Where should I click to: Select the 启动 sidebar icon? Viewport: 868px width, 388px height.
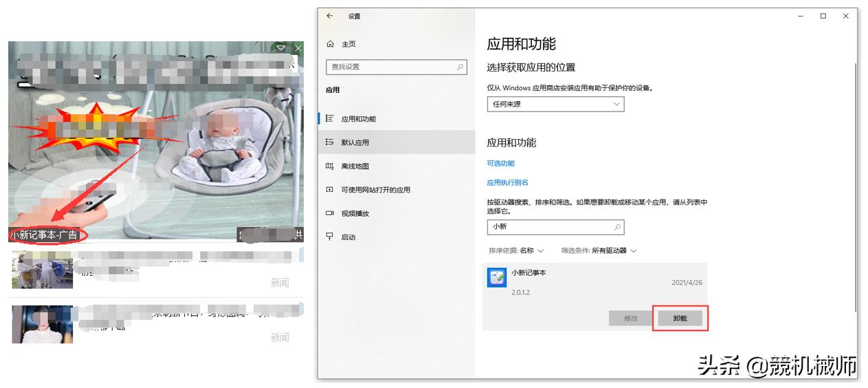click(330, 237)
